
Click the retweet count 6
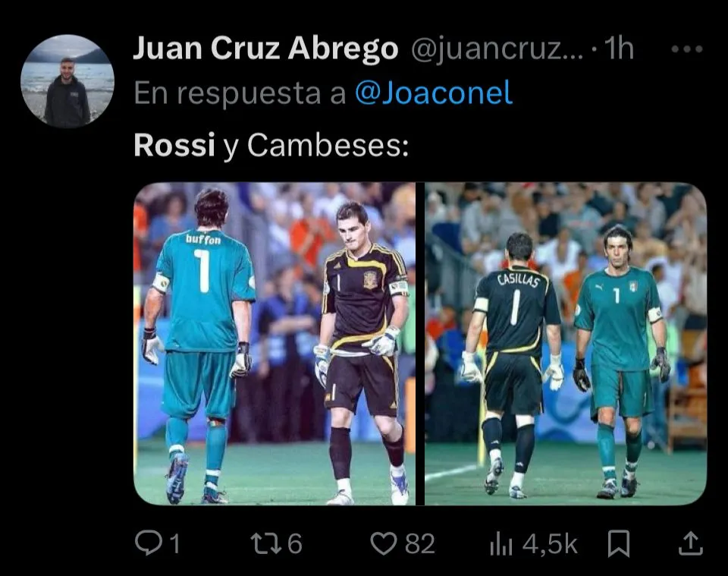pyautogui.click(x=295, y=543)
